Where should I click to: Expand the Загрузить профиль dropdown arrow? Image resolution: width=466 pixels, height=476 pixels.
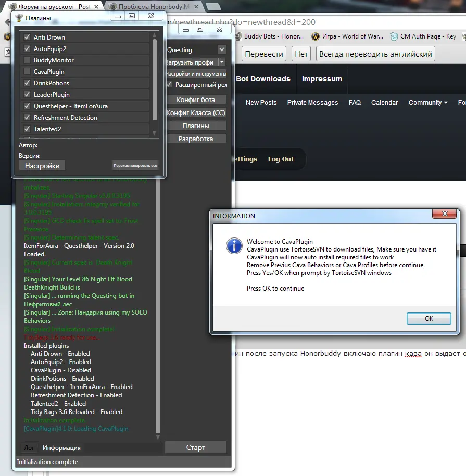pyautogui.click(x=222, y=62)
